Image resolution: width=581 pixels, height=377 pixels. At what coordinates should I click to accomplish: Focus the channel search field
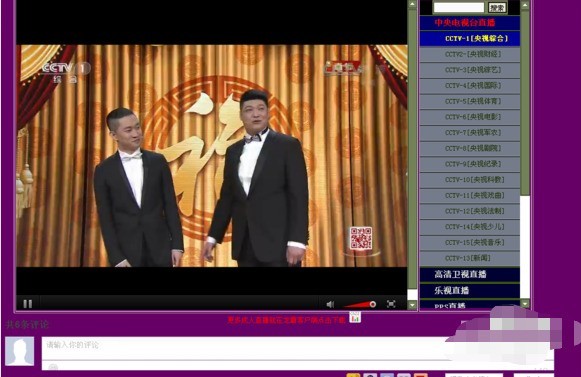tap(459, 7)
